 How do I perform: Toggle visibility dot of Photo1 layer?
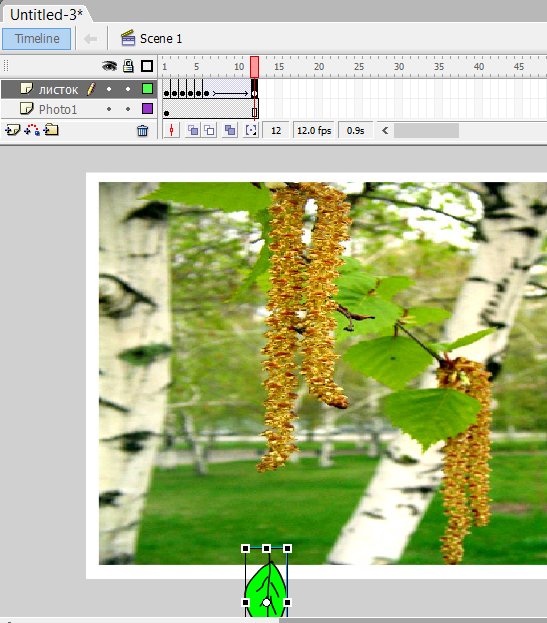click(109, 109)
